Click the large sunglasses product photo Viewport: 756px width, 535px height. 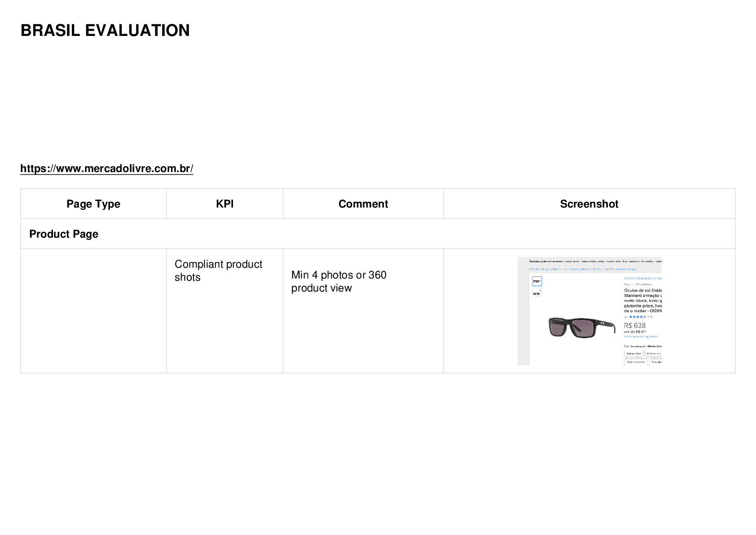582,327
